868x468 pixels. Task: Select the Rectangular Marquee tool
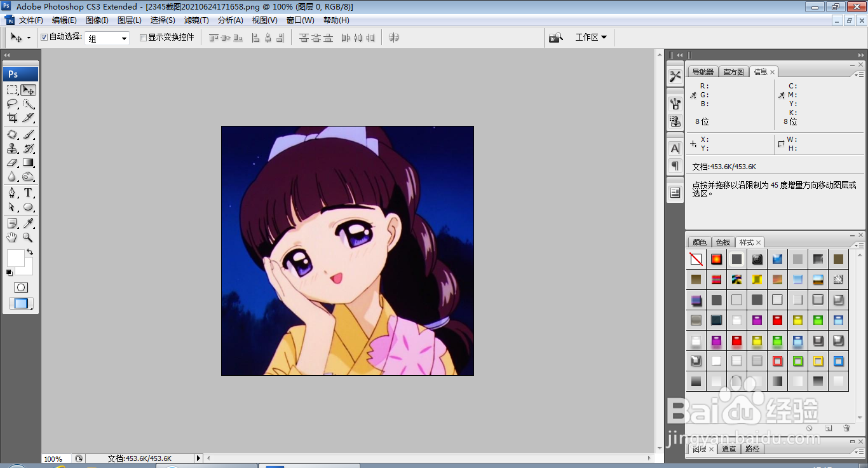[x=12, y=90]
